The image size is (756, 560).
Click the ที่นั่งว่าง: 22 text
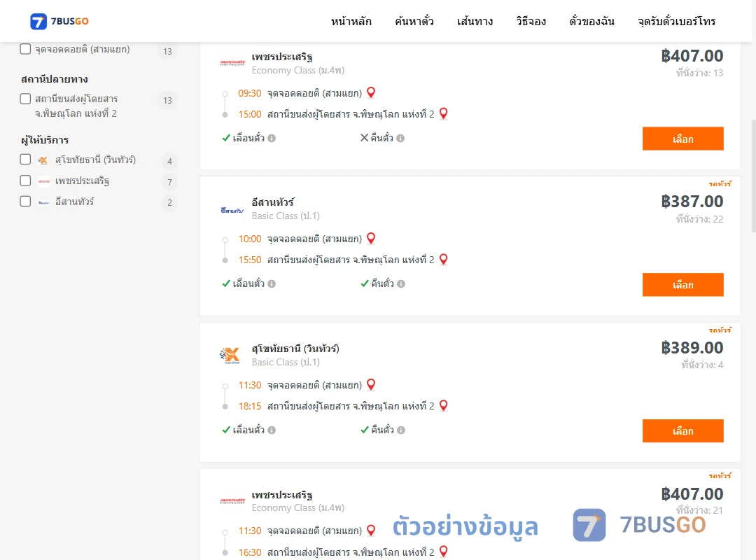pyautogui.click(x=699, y=220)
